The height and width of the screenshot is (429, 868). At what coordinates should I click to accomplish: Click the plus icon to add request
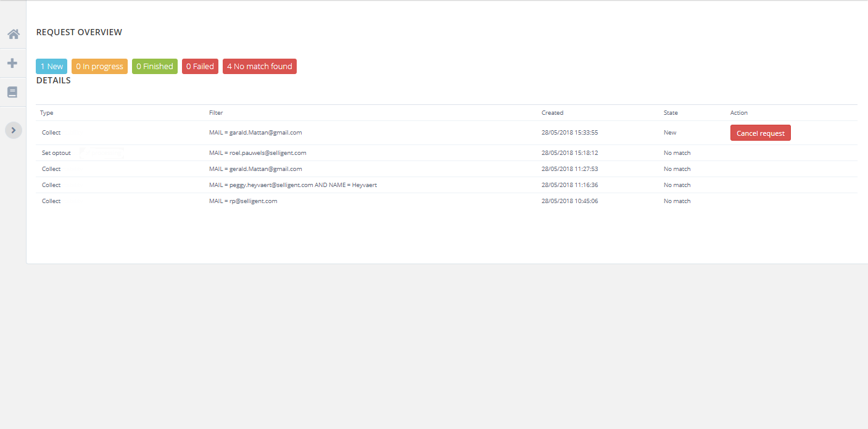12,63
